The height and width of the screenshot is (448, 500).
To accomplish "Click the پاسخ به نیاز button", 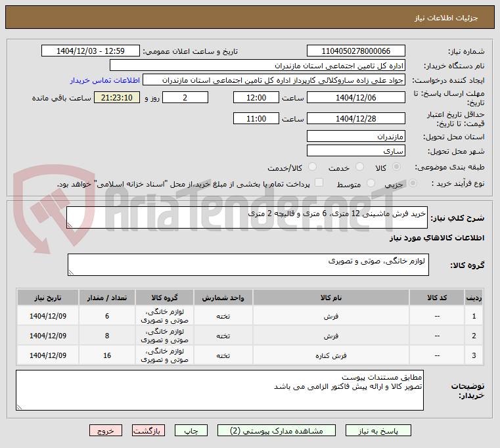I will 378,430.
